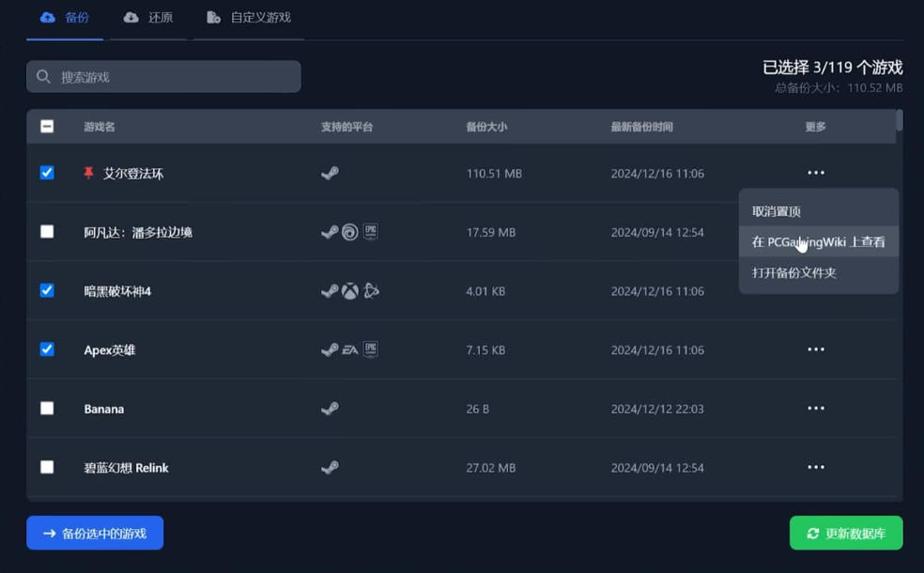Click the 备份大小 column header

tap(486, 127)
